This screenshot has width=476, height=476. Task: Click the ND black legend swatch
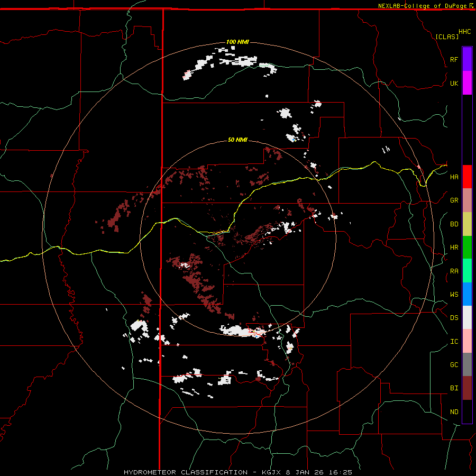point(467,411)
